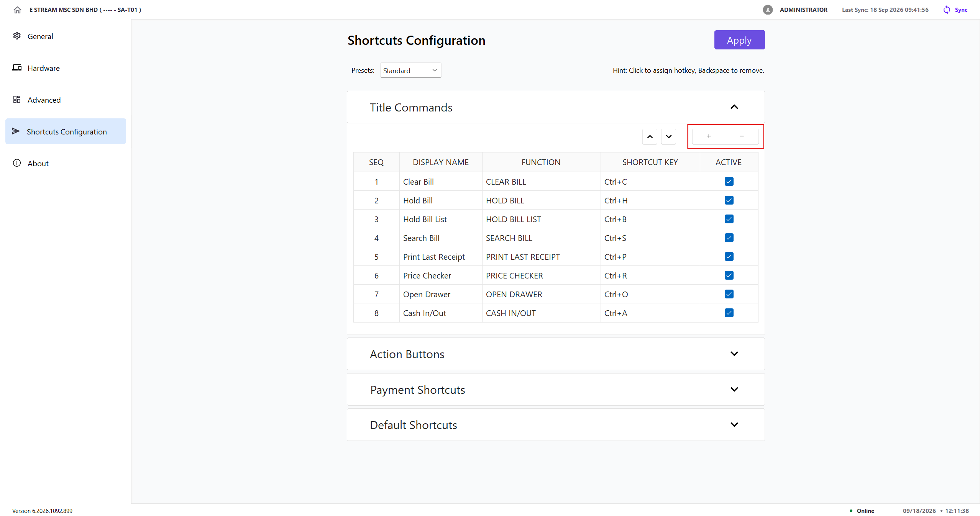This screenshot has width=980, height=516.
Task: Assign hotkey in Ctrl+C shortcut cell
Action: coord(650,182)
